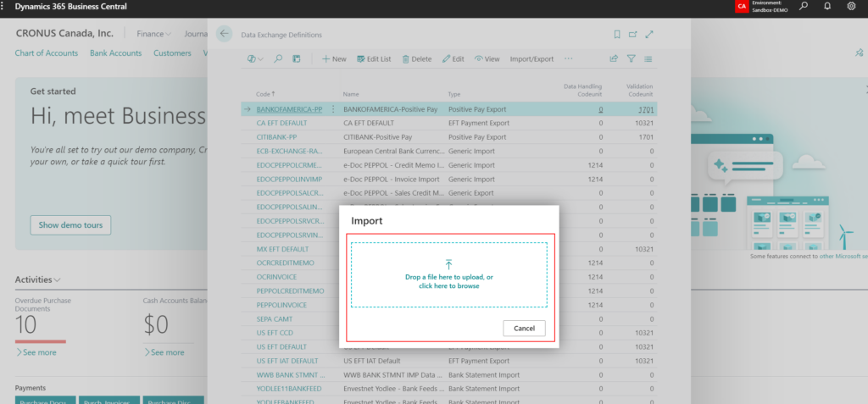
Task: Click the drop zone to browse for a file
Action: pyautogui.click(x=449, y=274)
